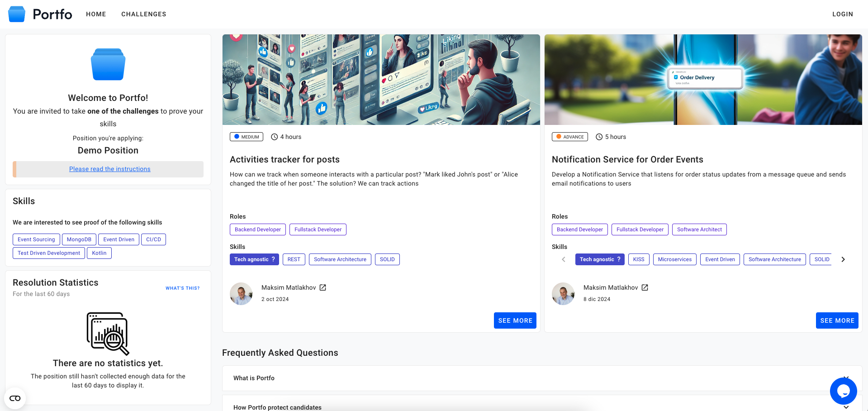Click the REST skill chip
The height and width of the screenshot is (411, 868).
tap(294, 259)
